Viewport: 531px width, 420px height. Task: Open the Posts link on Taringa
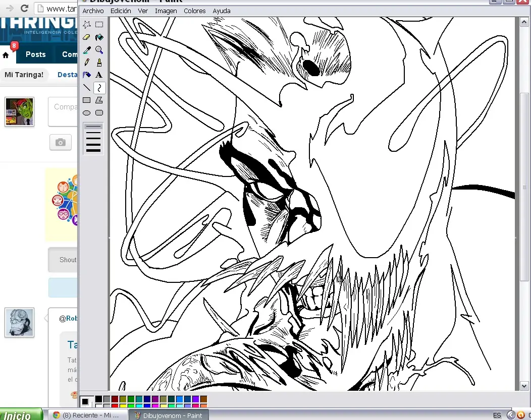(35, 54)
